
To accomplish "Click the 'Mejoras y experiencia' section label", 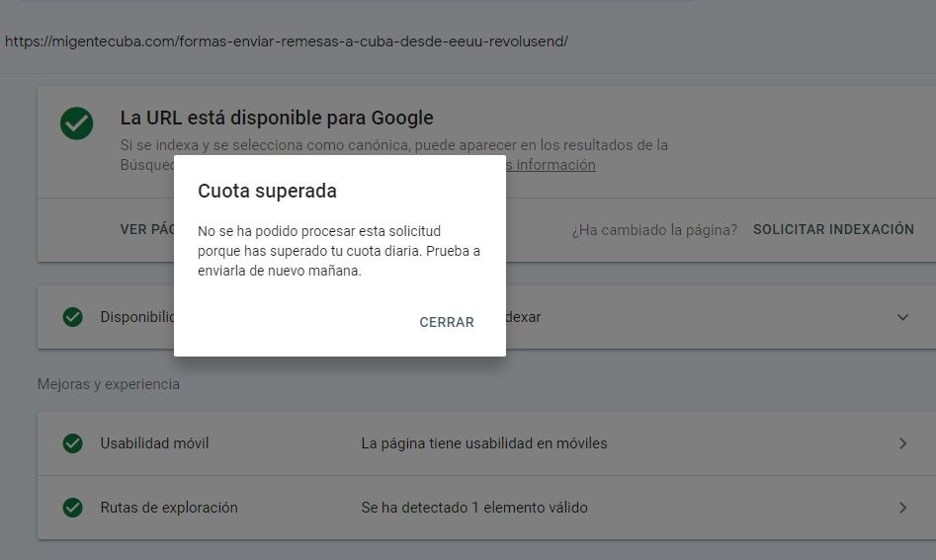I will [108, 384].
